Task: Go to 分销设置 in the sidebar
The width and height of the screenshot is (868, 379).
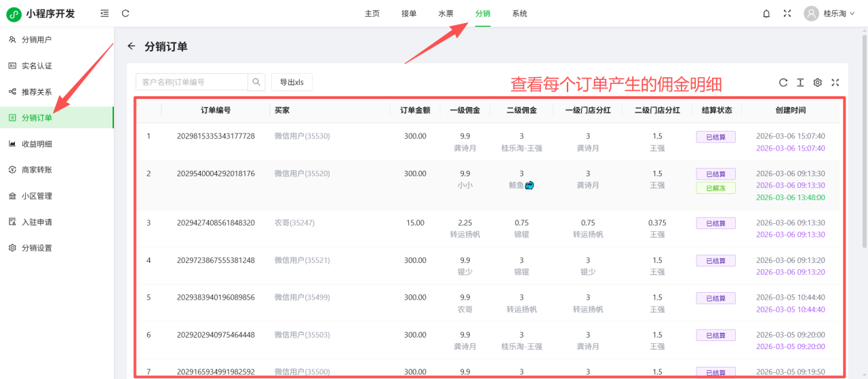Action: tap(37, 248)
